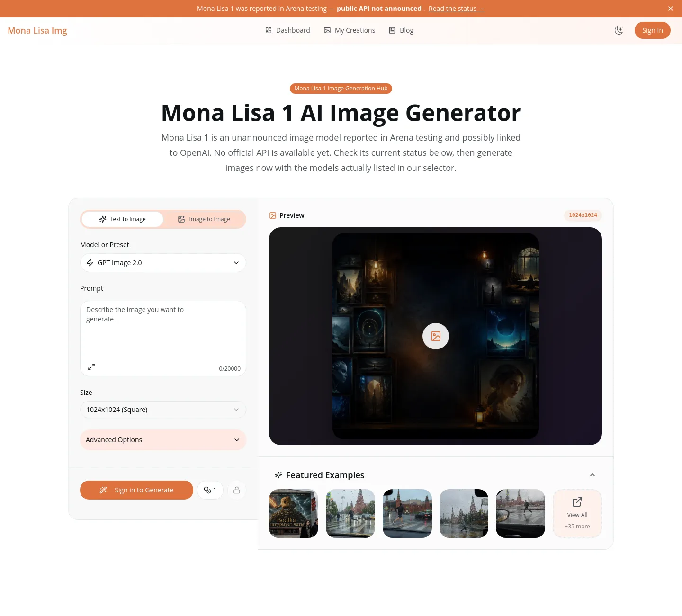682x616 pixels.
Task: Open the fifth featured example car-window thumbnail
Action: pyautogui.click(x=520, y=513)
